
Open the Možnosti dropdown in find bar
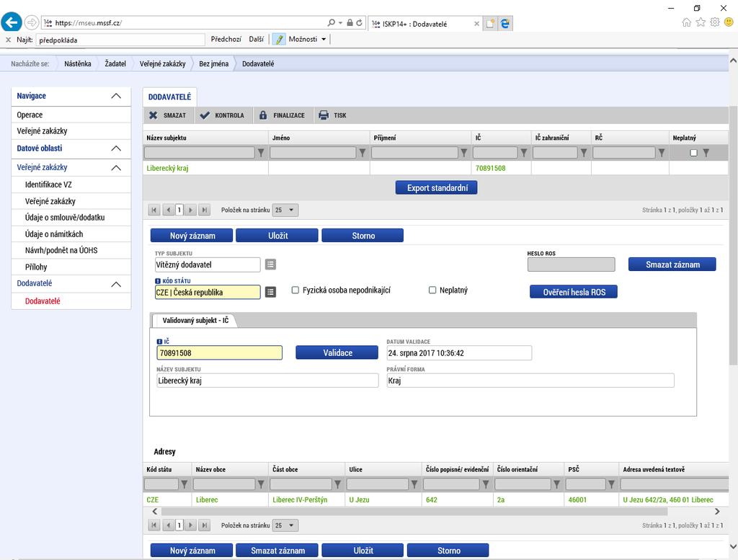[x=307, y=40]
